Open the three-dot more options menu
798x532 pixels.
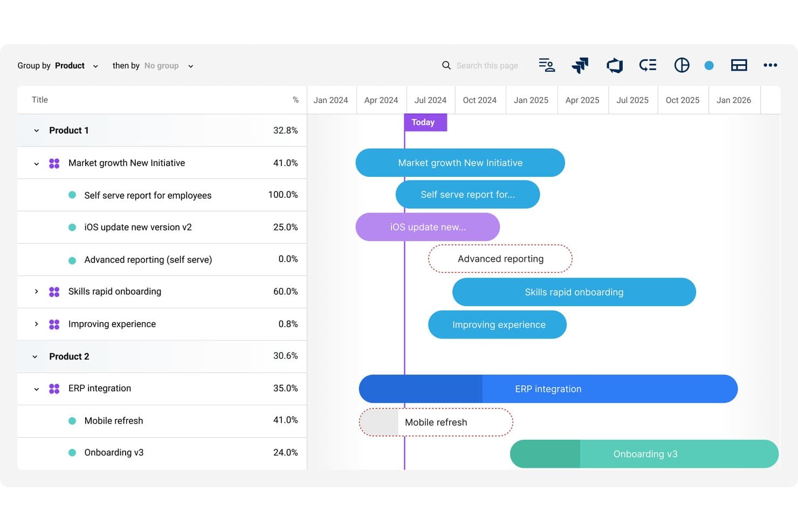tap(770, 65)
